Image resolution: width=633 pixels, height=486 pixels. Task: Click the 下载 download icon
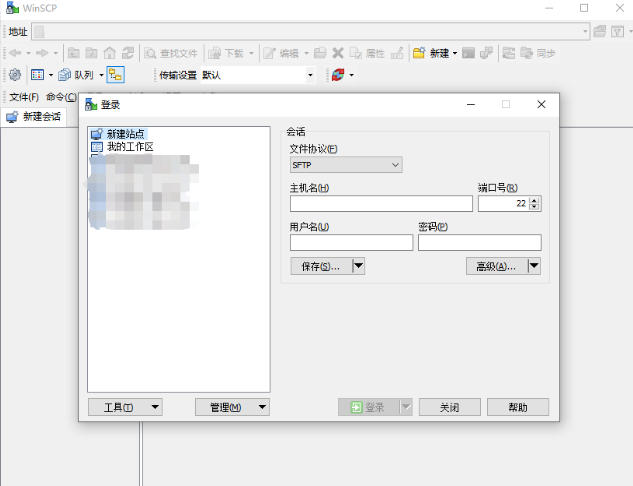pos(214,53)
